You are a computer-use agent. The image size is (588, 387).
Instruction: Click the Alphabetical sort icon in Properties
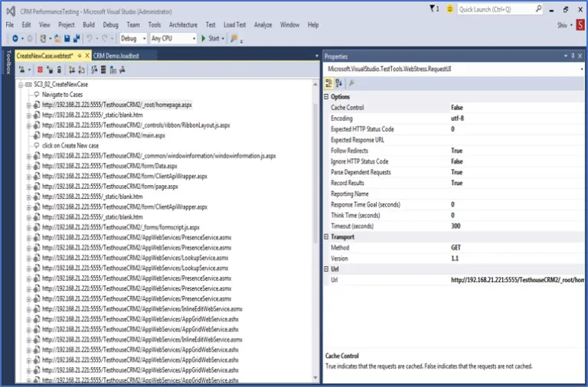[x=340, y=83]
